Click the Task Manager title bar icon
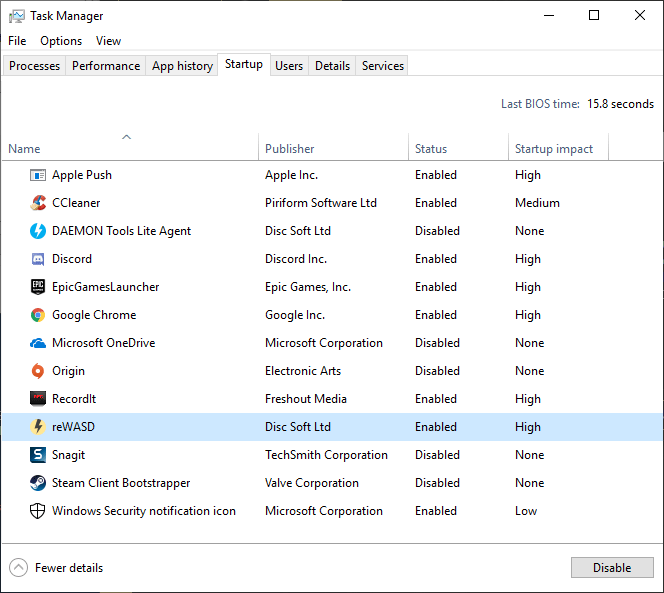Image resolution: width=664 pixels, height=593 pixels. click(17, 16)
